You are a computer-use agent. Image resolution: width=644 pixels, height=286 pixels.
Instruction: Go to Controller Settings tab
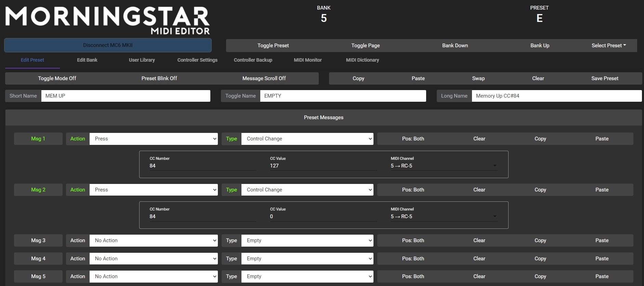pyautogui.click(x=197, y=60)
